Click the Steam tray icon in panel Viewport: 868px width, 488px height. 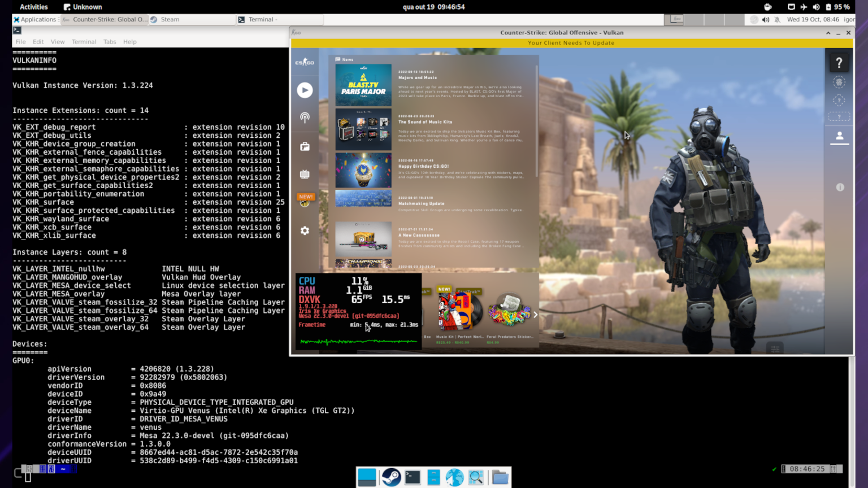click(x=754, y=19)
